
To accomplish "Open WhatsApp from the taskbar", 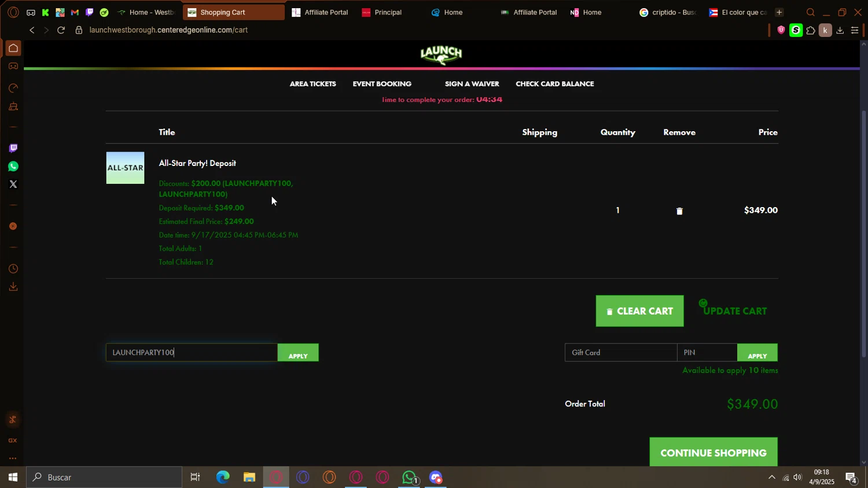I will 410,478.
